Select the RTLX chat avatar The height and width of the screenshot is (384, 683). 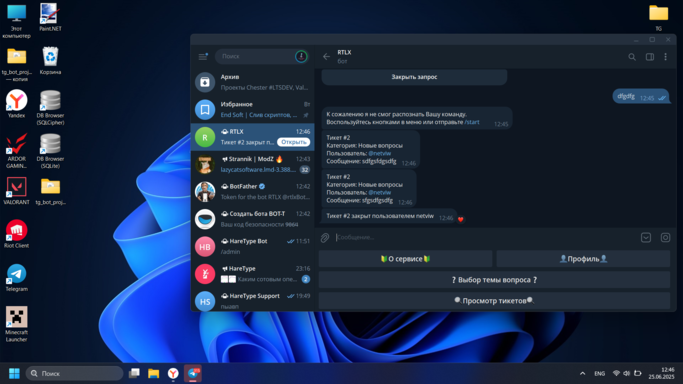coord(205,137)
